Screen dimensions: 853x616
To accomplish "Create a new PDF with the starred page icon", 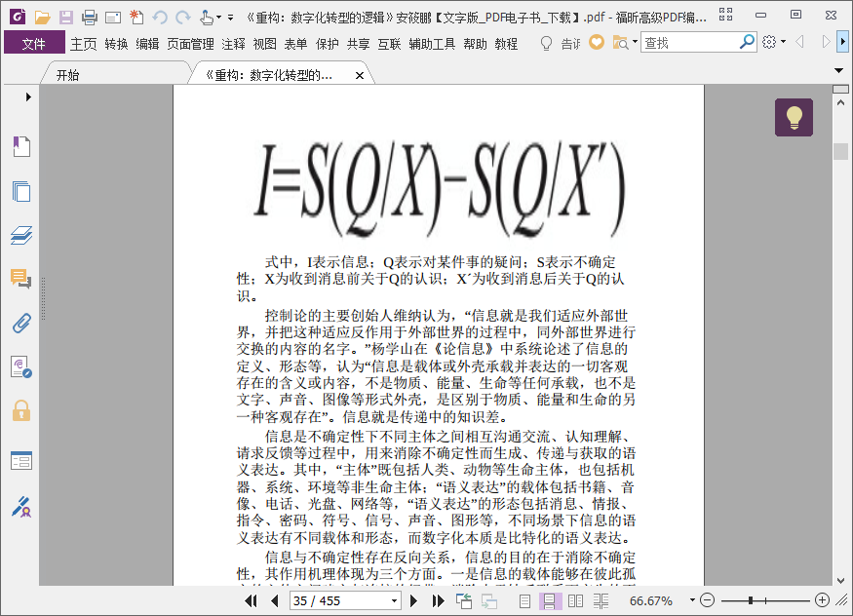I will point(136,18).
